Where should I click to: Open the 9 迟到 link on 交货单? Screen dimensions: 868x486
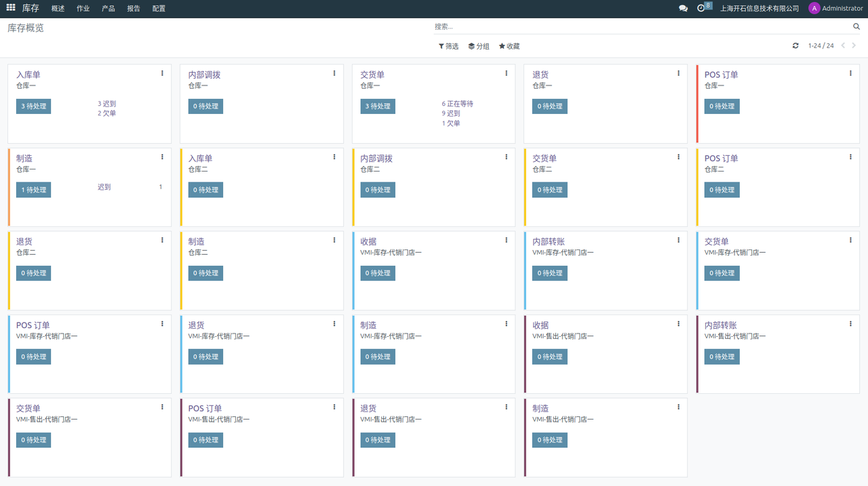tap(451, 114)
